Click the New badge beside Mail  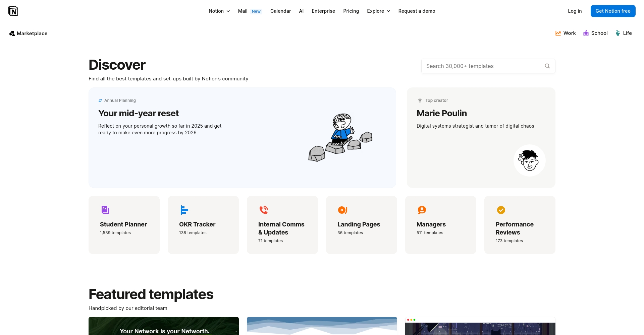256,11
